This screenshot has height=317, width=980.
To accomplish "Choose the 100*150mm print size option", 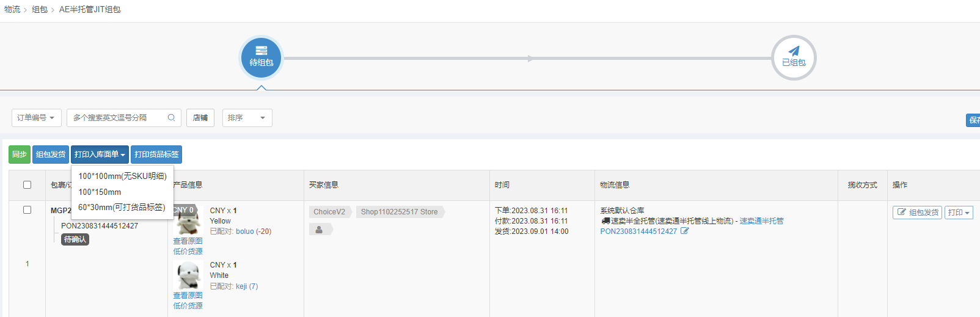I will 100,192.
